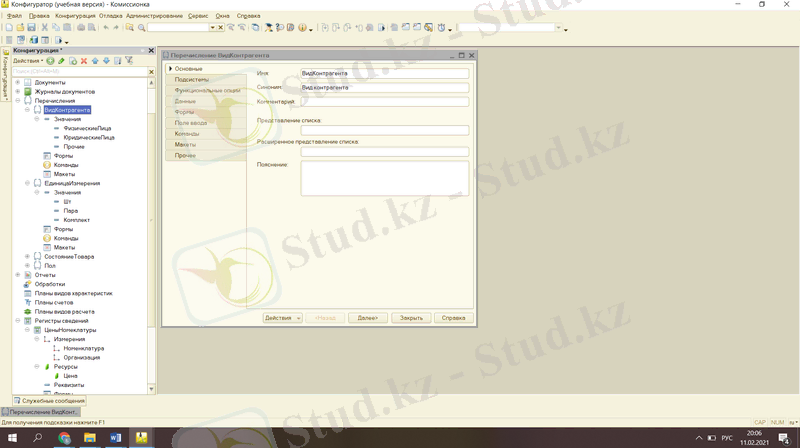Collapse the ЦеныНоменклатуры tree node
Viewport: 800px width, 448px height.
tap(27, 330)
